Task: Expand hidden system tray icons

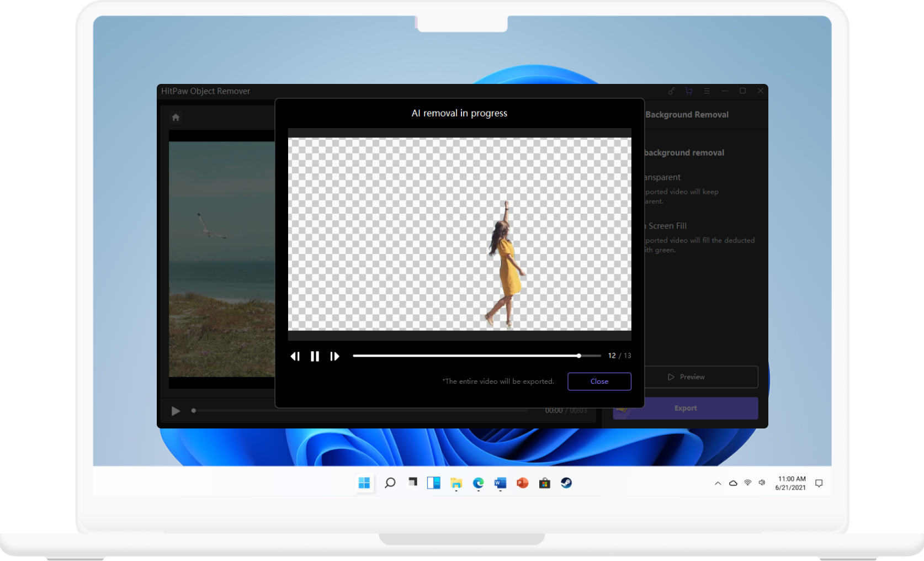Action: (x=718, y=483)
